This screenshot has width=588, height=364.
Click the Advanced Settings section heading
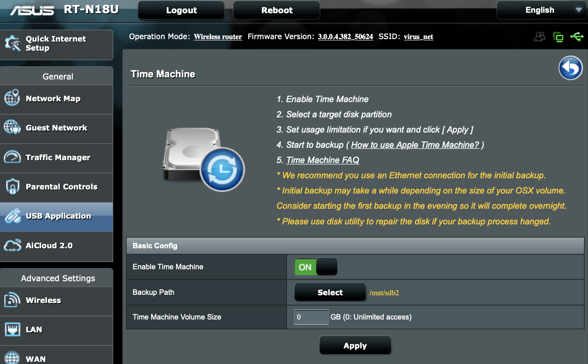[x=58, y=278]
